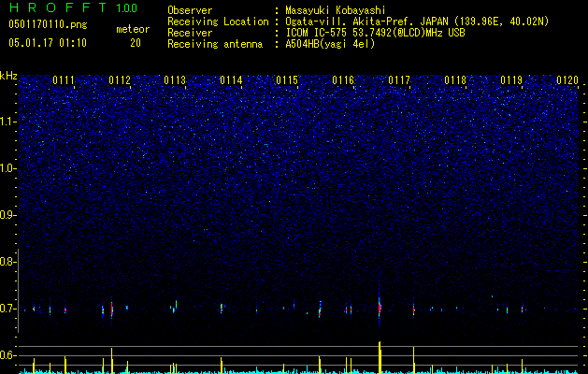
Task: Click the strongest meteor echo before 0117
Action: 380,307
